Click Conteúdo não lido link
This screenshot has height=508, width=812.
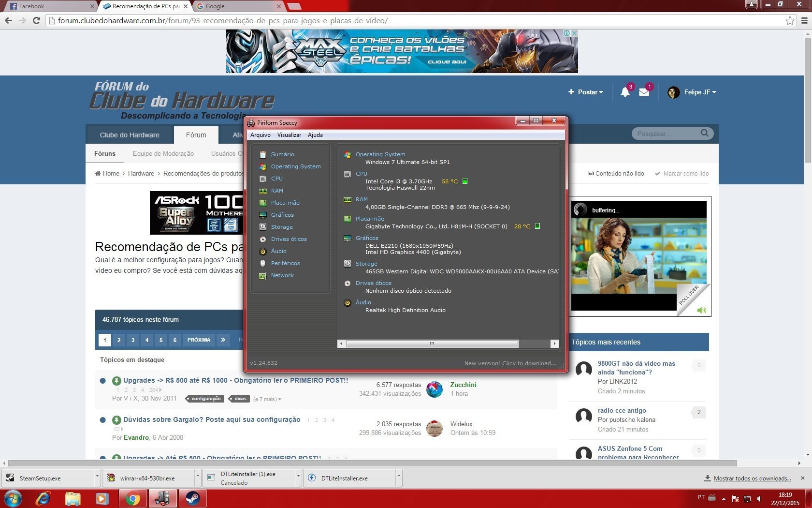click(x=616, y=173)
